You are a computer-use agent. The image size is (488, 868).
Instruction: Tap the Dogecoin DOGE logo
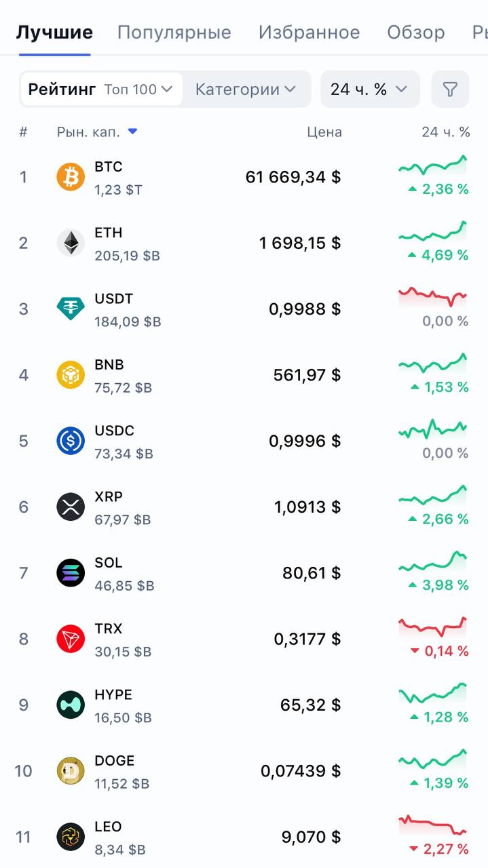tap(71, 771)
